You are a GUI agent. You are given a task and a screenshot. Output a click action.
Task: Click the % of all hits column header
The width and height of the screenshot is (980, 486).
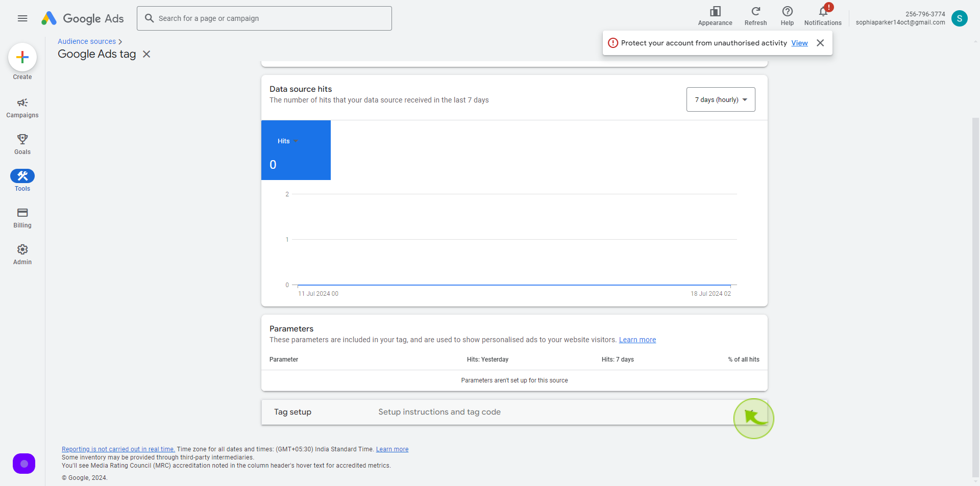pos(744,360)
